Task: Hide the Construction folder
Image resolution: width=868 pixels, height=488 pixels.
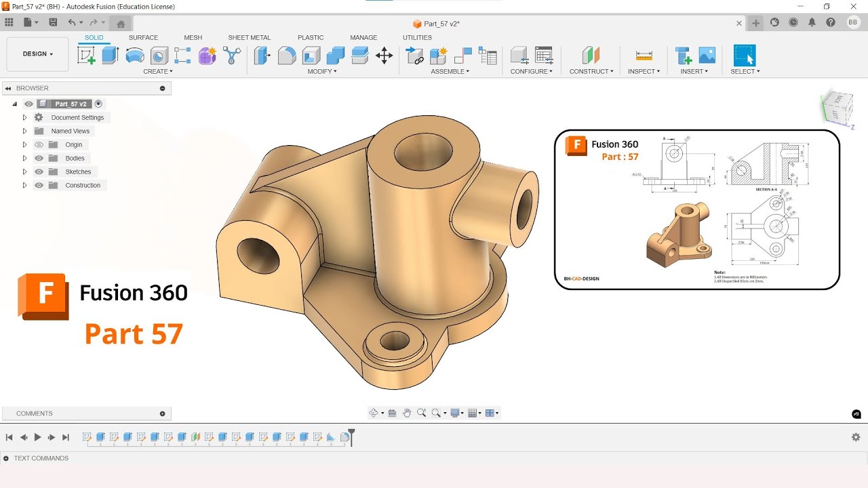Action: tap(39, 185)
